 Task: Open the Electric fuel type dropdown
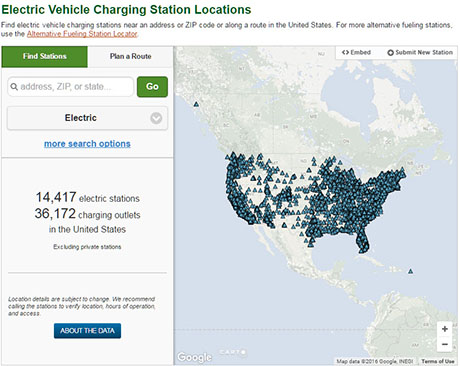87,118
